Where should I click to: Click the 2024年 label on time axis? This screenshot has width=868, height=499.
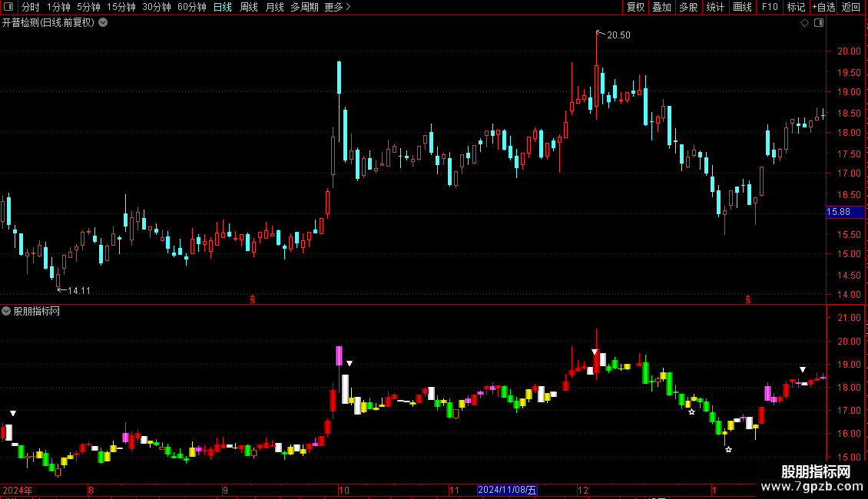coord(18,490)
